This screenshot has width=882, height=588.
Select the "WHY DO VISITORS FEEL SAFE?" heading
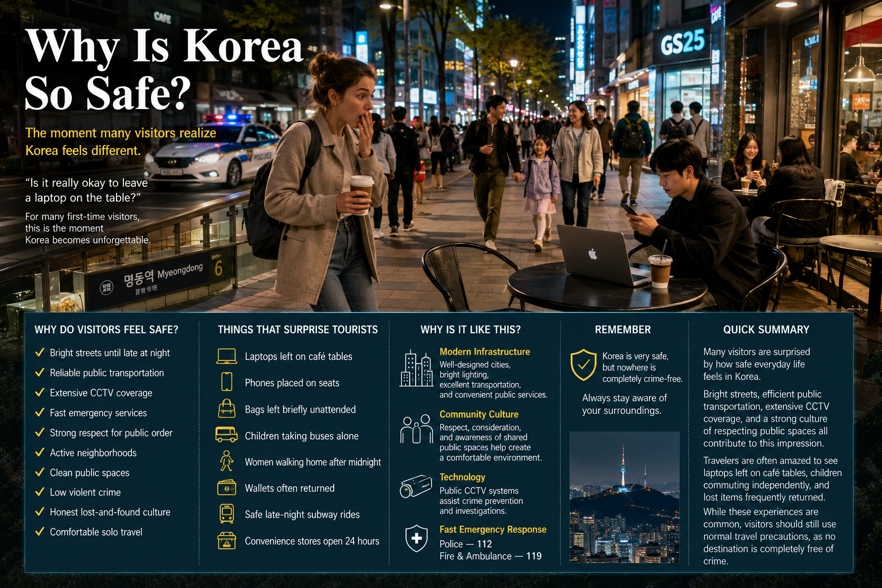[x=106, y=330]
